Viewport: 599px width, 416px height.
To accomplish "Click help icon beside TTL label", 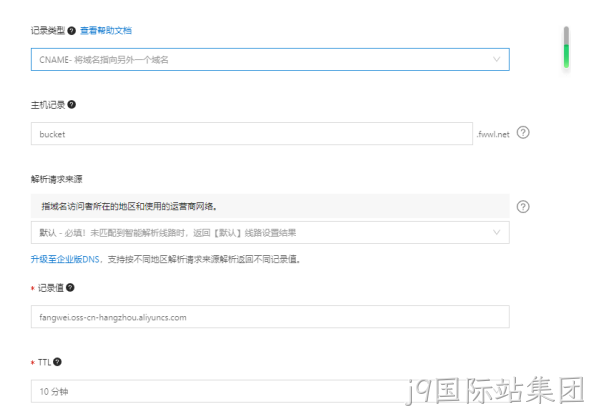I will coord(57,362).
